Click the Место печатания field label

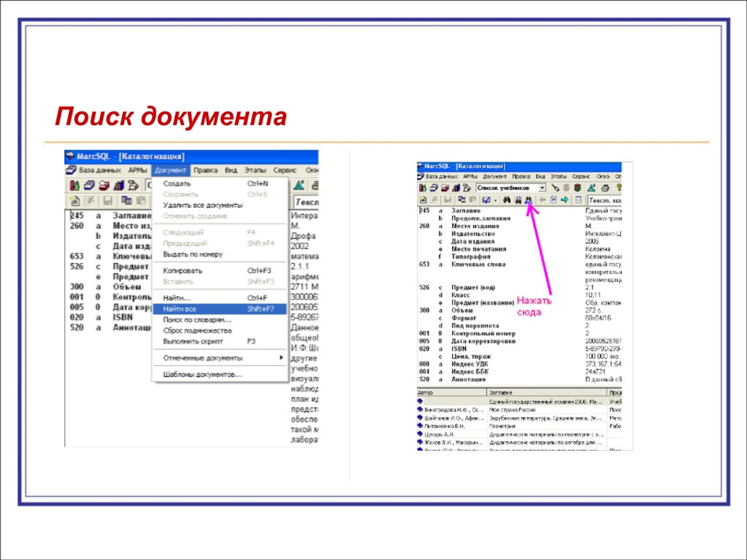[479, 249]
